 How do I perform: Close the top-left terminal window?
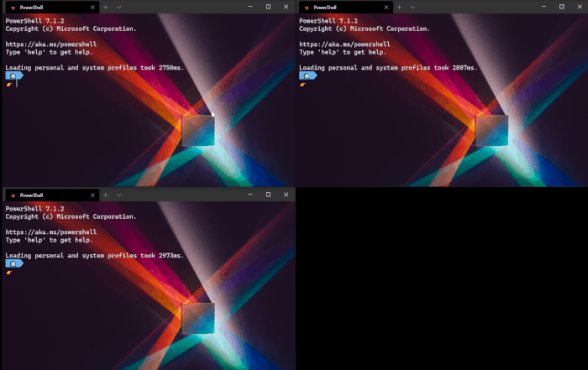point(286,7)
